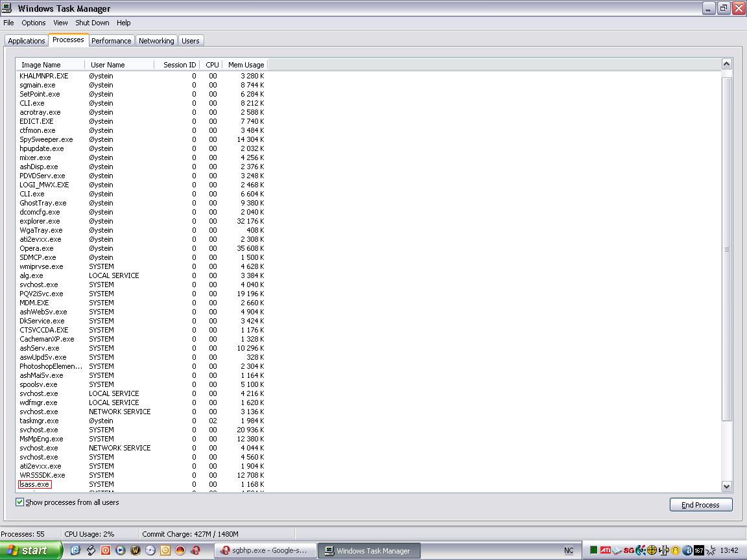
Task: Launch World of Warcraft from the Quick Launch W icon
Action: click(136, 550)
